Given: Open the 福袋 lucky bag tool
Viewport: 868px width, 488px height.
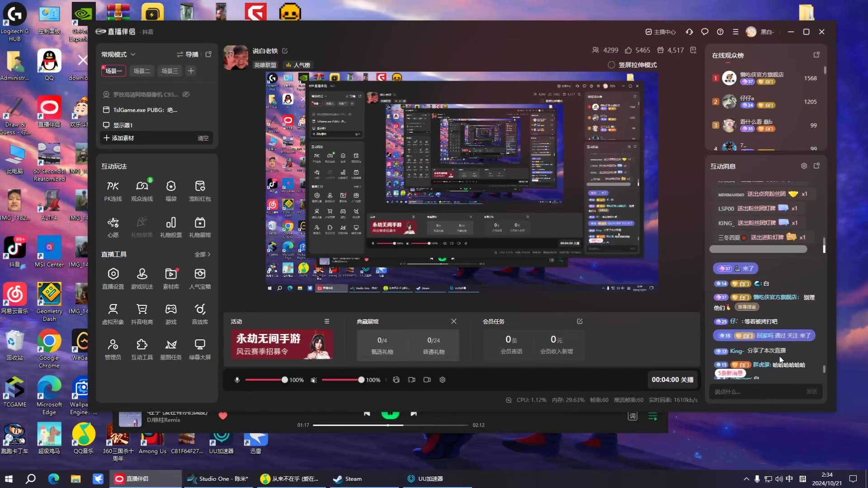Looking at the screenshot, I should [171, 191].
